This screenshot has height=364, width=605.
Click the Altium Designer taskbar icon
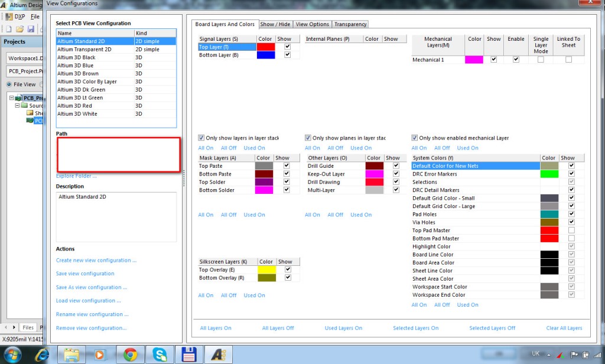(218, 354)
